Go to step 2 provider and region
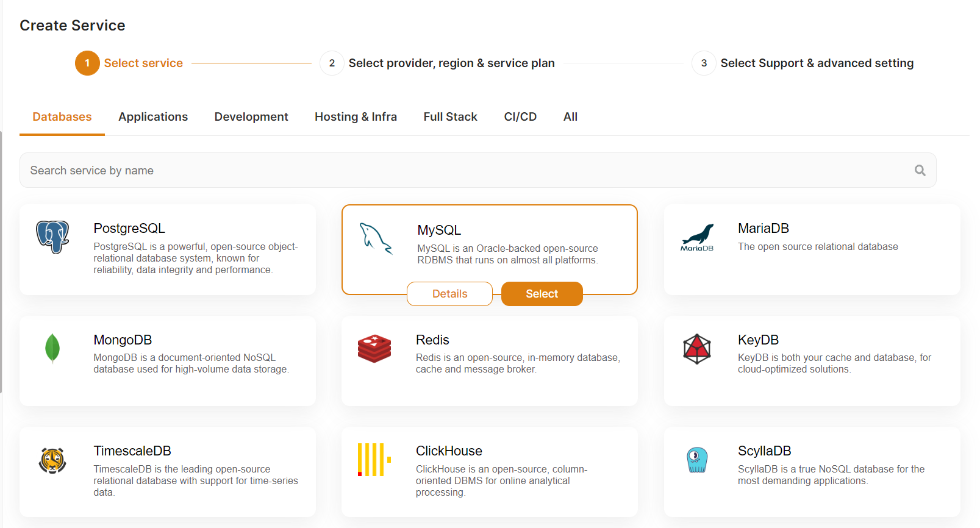The width and height of the screenshot is (980, 528). coord(451,63)
